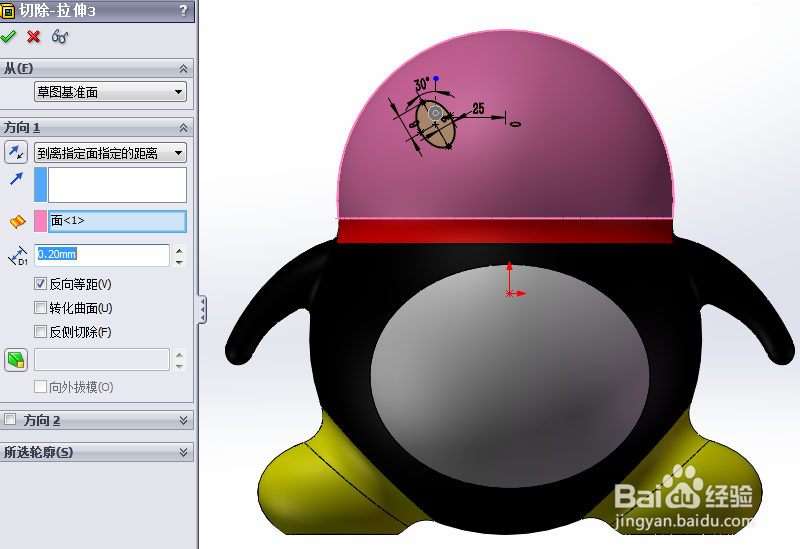Expand the 方向 2 section
800x549 pixels.
[183, 420]
